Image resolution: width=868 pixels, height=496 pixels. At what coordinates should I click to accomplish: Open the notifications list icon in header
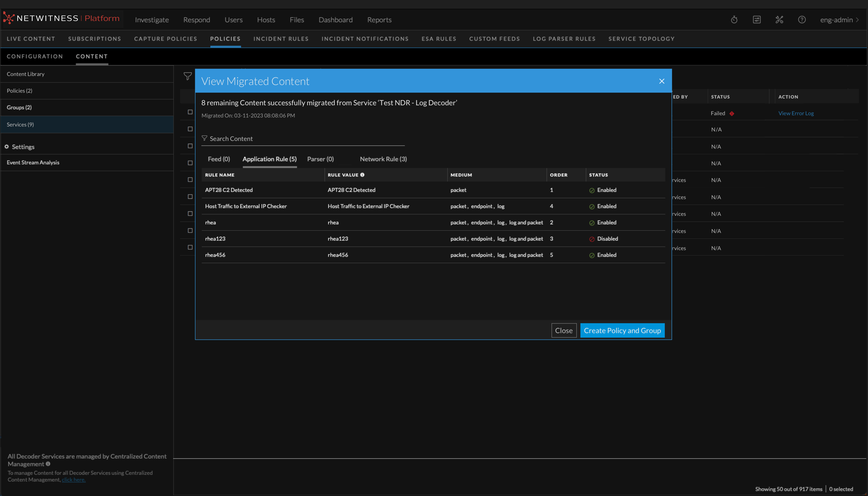click(756, 20)
